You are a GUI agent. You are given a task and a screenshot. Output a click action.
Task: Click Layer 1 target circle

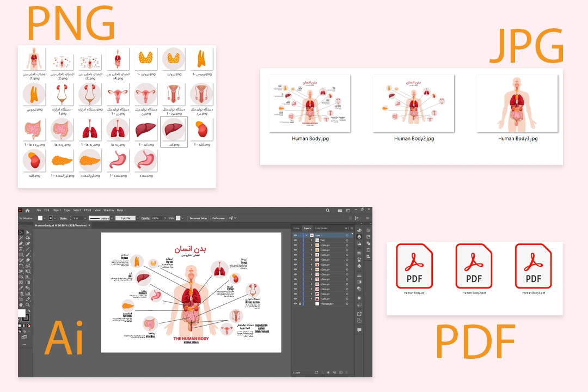tap(347, 235)
